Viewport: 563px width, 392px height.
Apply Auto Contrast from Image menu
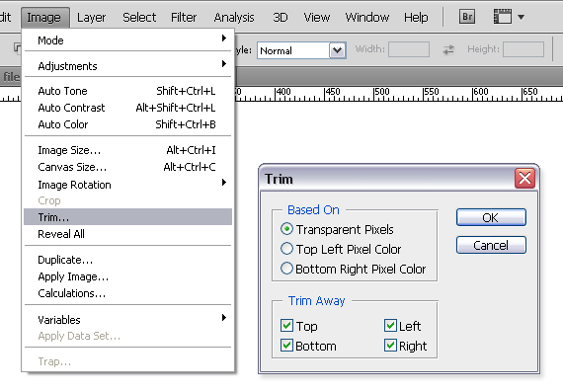[127, 108]
